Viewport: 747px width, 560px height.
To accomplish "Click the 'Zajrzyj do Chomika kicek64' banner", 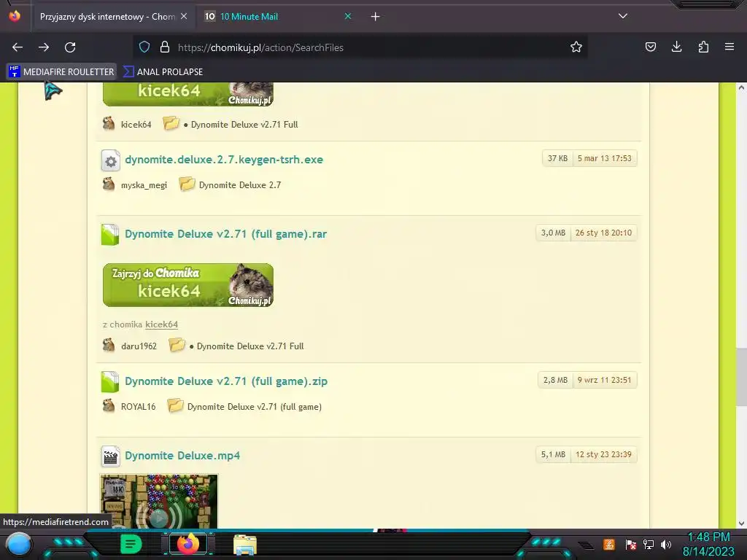I will point(188,285).
